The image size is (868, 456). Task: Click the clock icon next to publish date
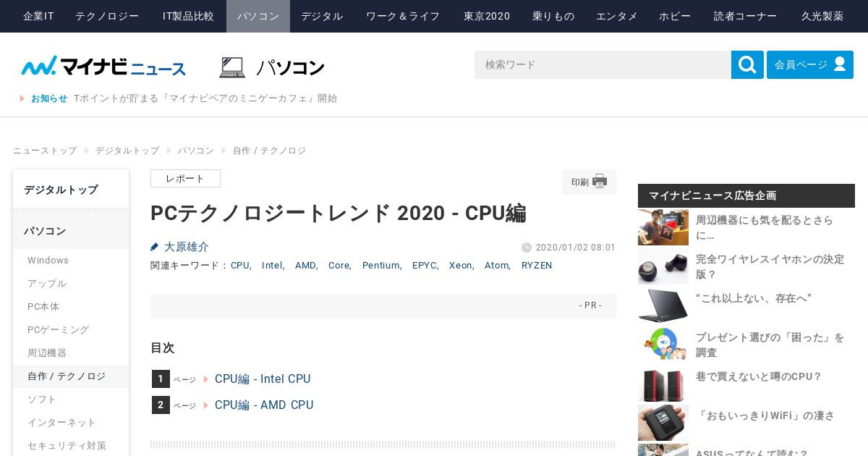(x=527, y=248)
